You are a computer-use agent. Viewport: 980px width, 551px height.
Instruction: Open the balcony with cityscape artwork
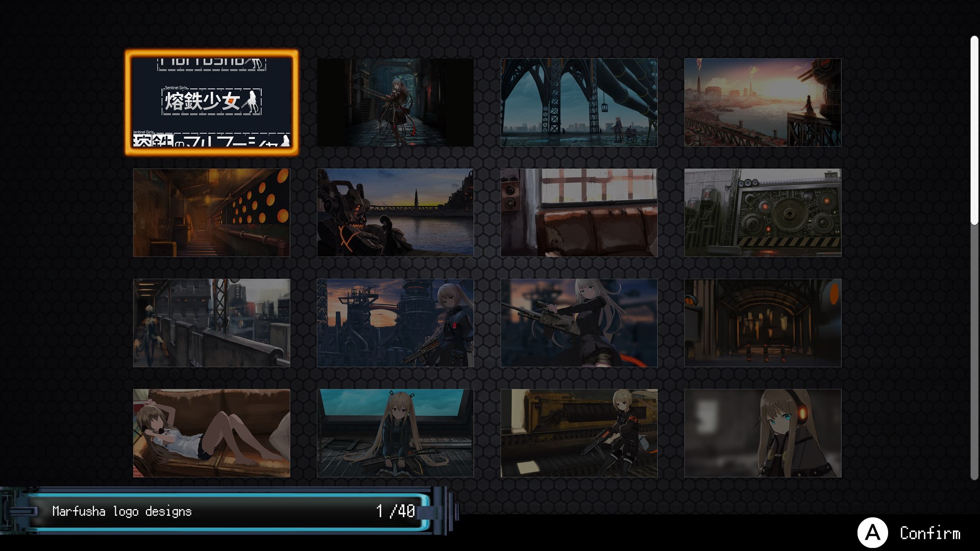coord(211,322)
